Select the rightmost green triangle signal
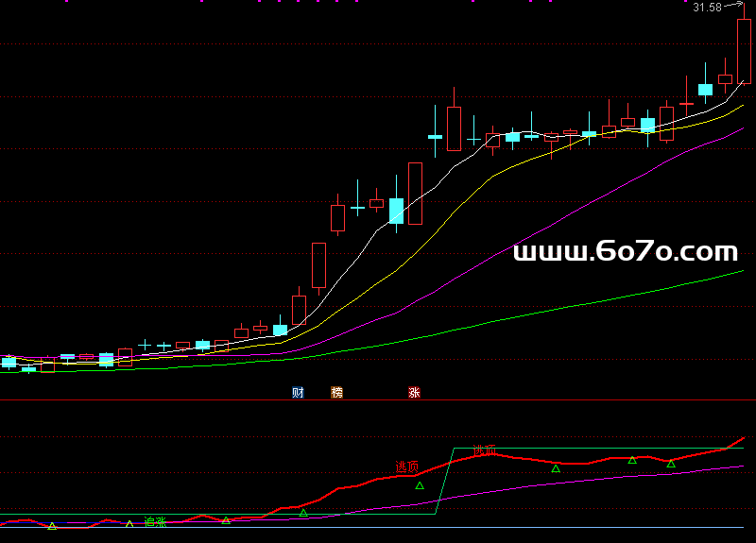 coord(671,464)
